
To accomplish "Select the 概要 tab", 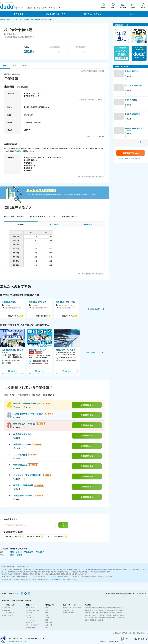I will [x=5, y=65].
